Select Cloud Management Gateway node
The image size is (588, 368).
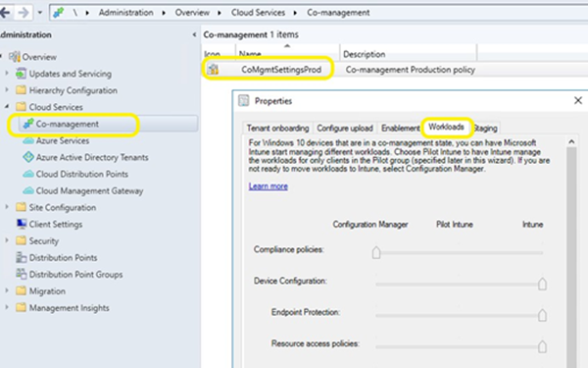click(89, 190)
